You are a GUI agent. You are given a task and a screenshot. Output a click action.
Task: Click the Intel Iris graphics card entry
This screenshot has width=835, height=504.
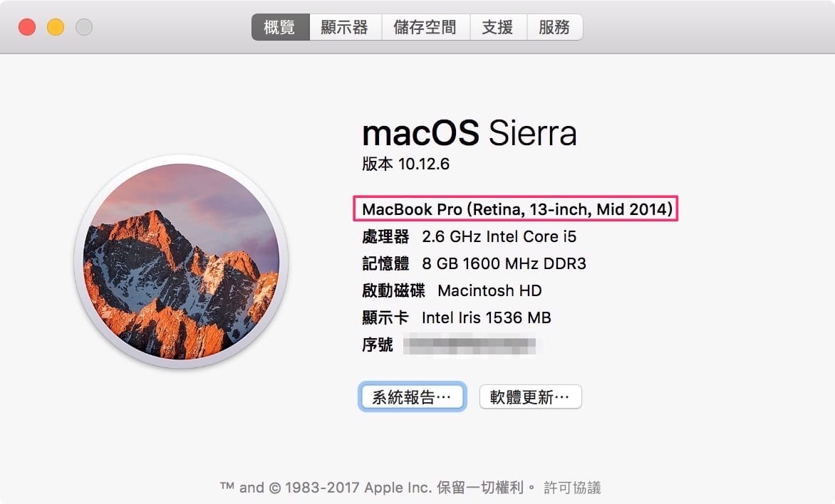487,317
